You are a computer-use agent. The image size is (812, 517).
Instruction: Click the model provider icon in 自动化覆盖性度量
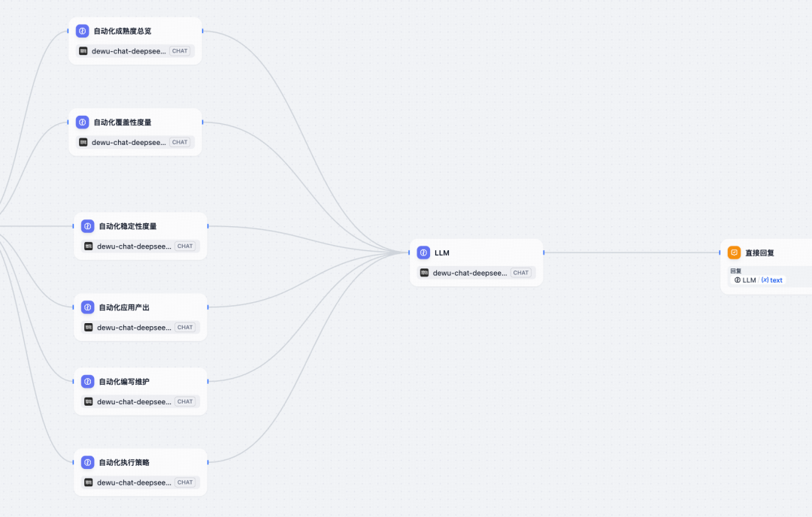click(x=83, y=142)
